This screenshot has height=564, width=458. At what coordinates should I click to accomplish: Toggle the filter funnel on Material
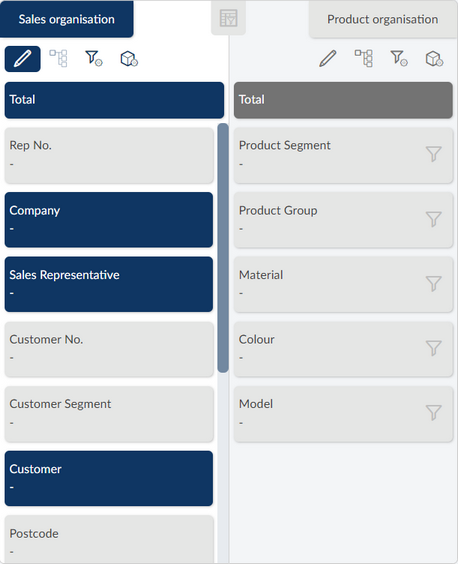tap(434, 283)
